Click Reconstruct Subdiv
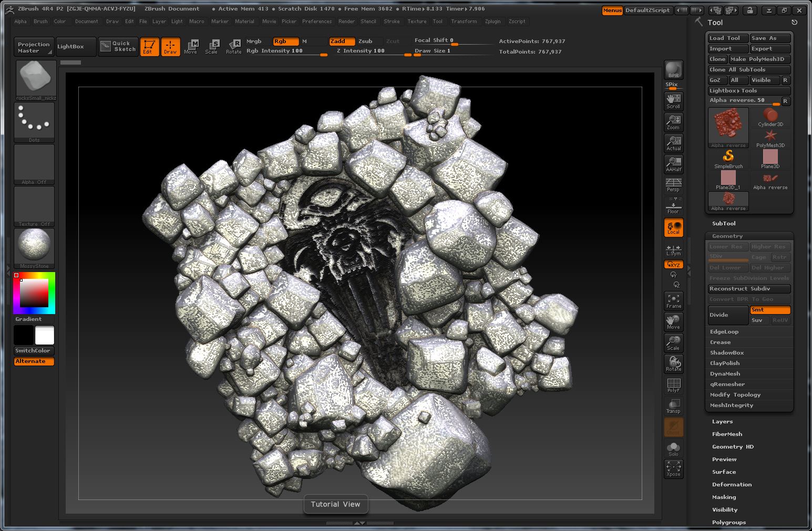 pyautogui.click(x=749, y=289)
